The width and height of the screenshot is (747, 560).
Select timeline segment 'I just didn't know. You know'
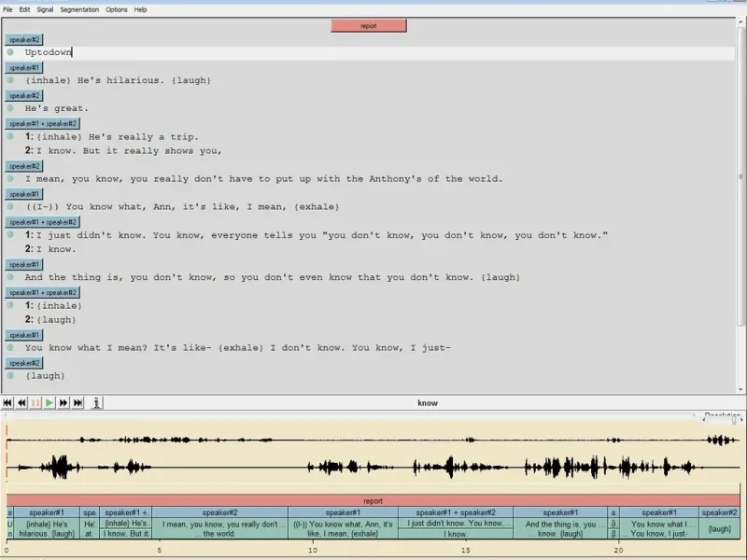[456, 524]
